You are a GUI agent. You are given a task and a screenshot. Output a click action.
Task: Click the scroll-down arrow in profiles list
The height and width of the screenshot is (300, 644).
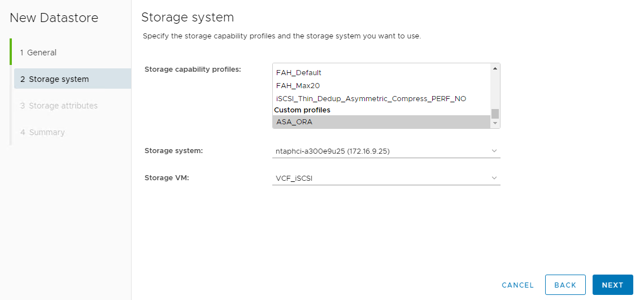pyautogui.click(x=495, y=123)
